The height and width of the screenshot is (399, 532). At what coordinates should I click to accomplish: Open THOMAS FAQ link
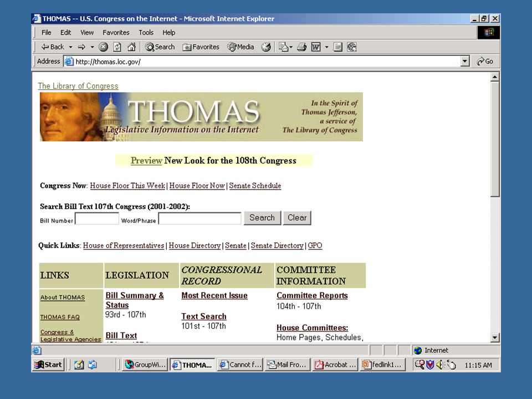60,317
